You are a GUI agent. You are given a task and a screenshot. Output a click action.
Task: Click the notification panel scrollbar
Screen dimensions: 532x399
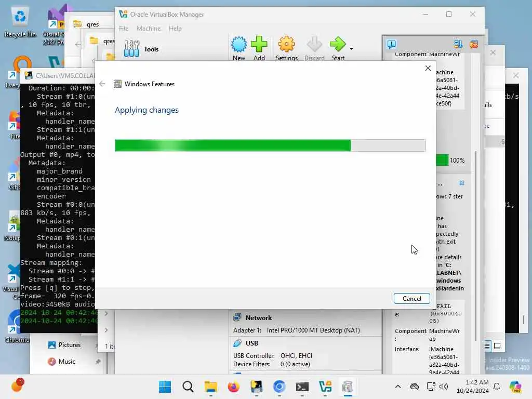pyautogui.click(x=476, y=246)
